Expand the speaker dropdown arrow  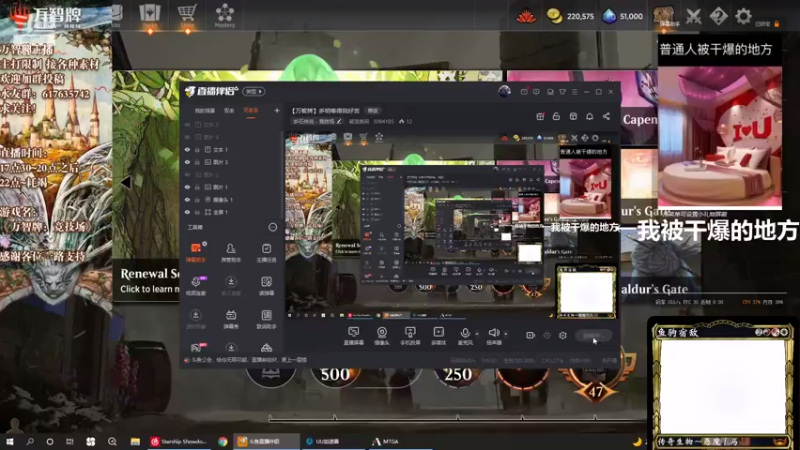pyautogui.click(x=506, y=334)
